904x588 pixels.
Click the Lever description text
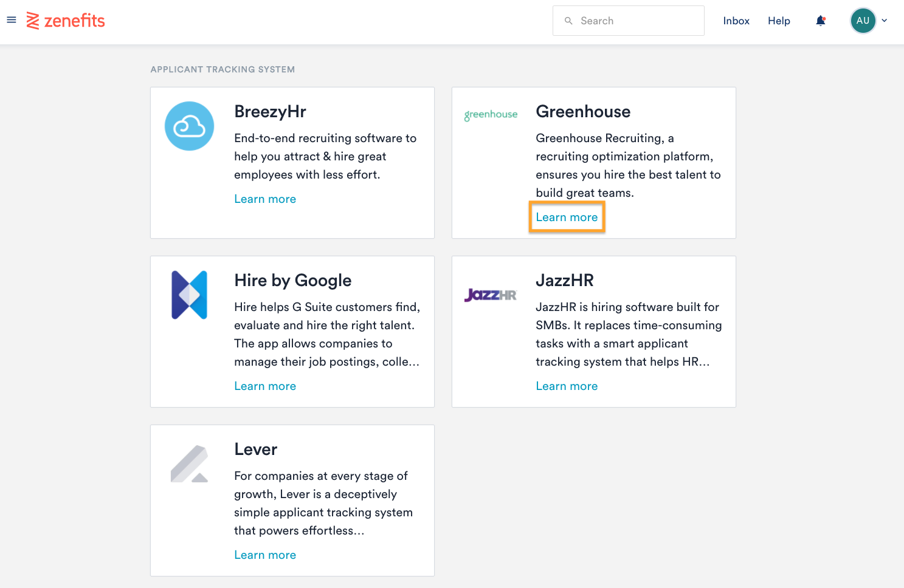pyautogui.click(x=323, y=504)
